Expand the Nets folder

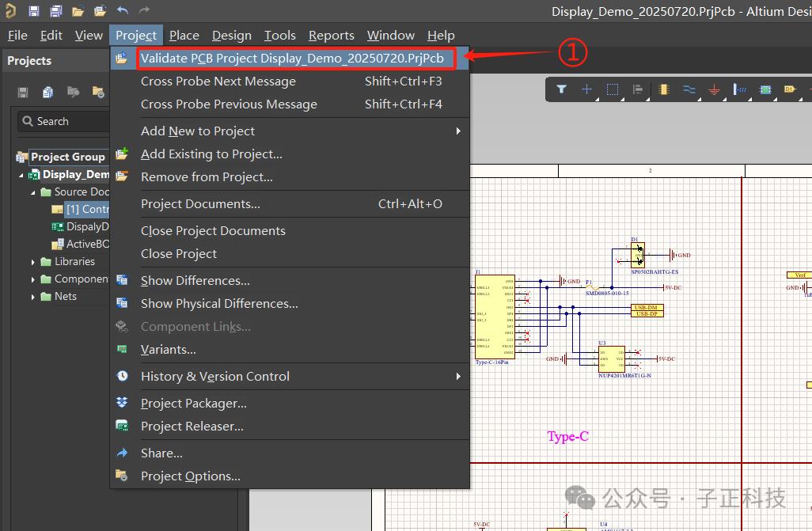tap(33, 297)
